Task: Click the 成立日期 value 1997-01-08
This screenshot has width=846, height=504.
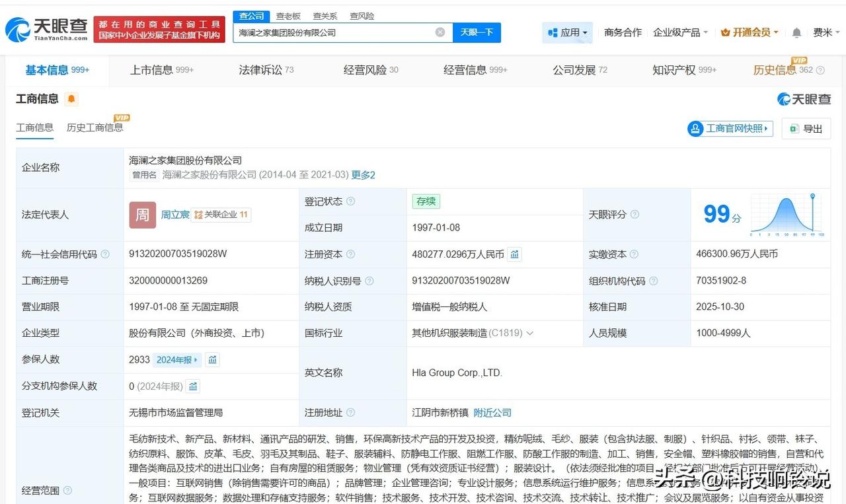Action: [436, 228]
